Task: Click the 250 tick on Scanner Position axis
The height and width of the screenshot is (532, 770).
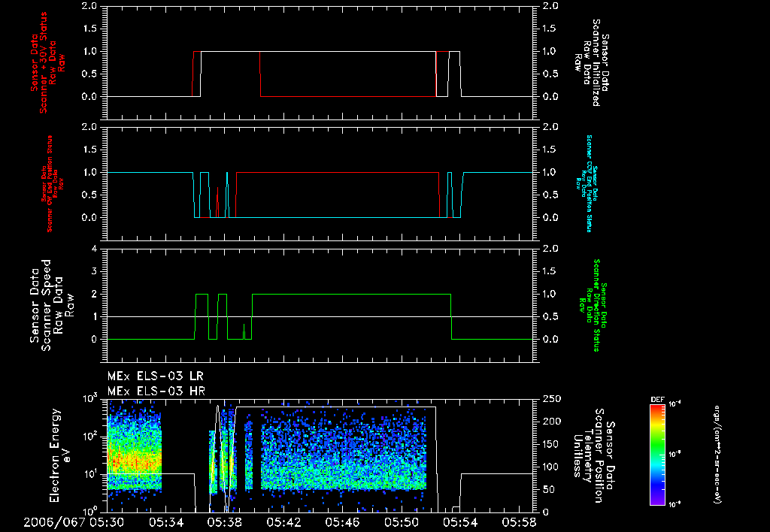Action: pyautogui.click(x=551, y=399)
